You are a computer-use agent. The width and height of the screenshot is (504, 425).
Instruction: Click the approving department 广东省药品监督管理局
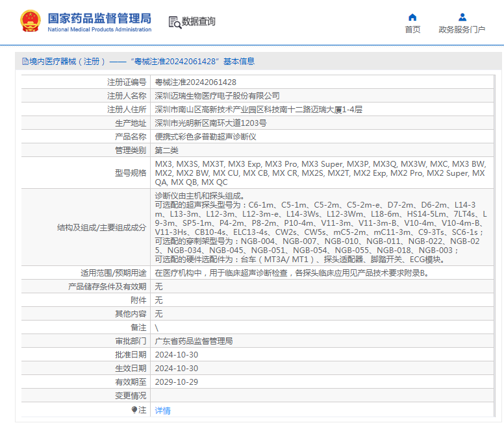click(x=194, y=341)
